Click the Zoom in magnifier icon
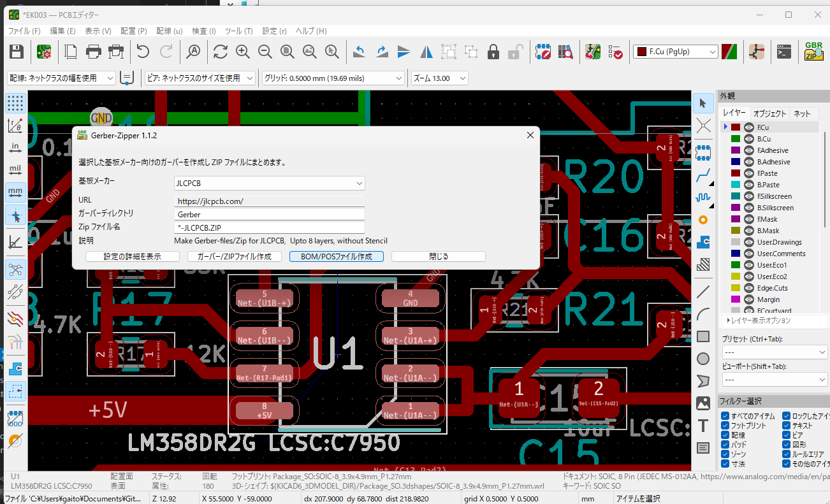830x504 pixels. [243, 52]
